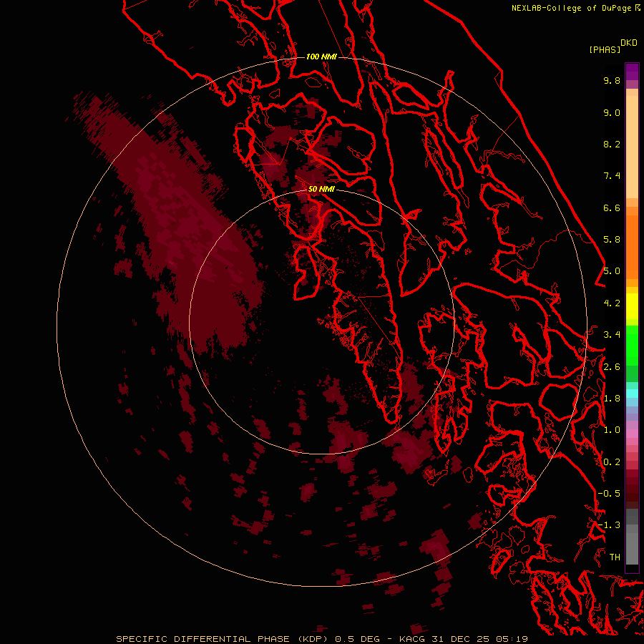Select the purple band atop the color scale
Image resolution: width=644 pixels, height=644 pixels.
point(632,72)
